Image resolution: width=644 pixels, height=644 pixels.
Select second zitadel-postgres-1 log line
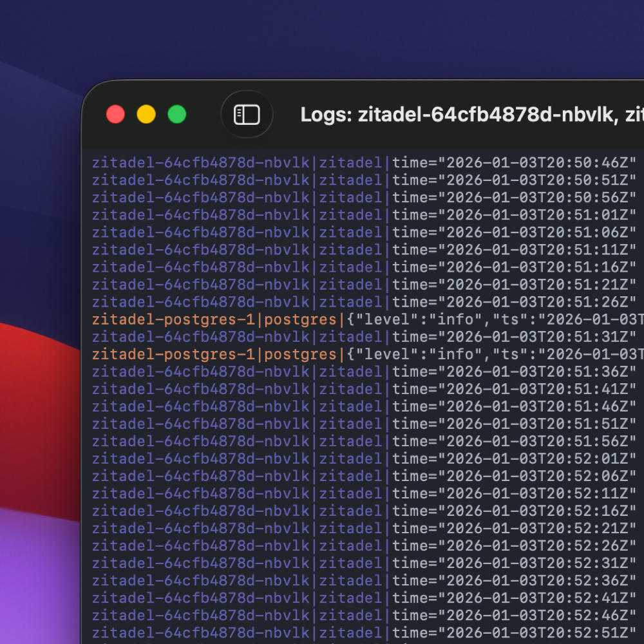368,354
